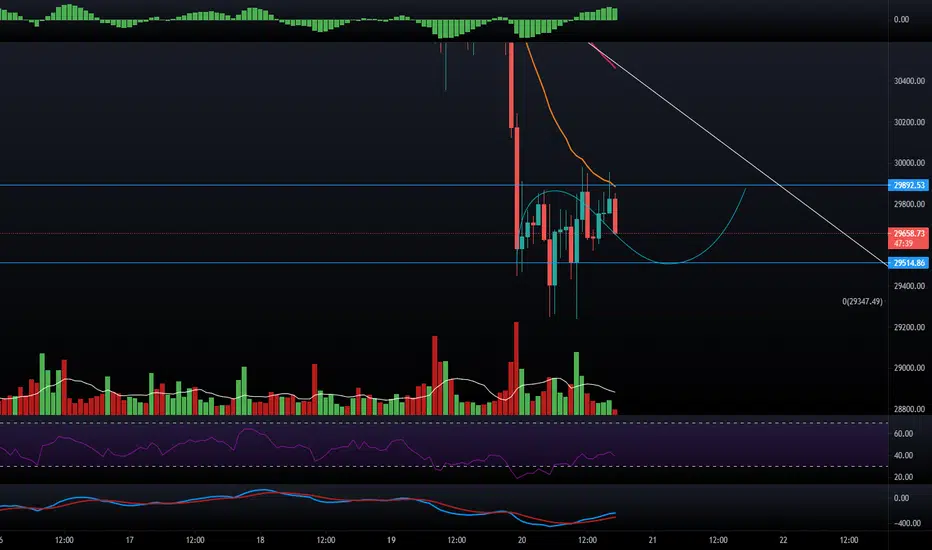
Task: Click the white volume moving average line
Action: click(297, 395)
